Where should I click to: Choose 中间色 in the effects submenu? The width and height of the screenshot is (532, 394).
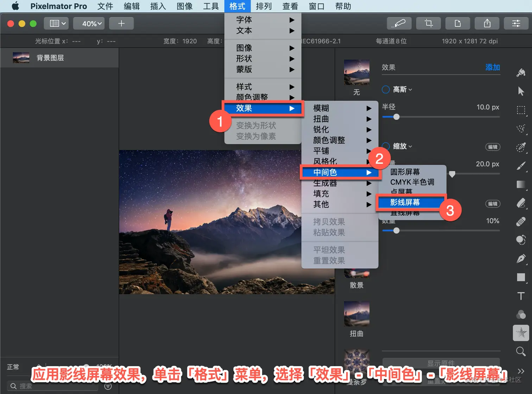340,172
